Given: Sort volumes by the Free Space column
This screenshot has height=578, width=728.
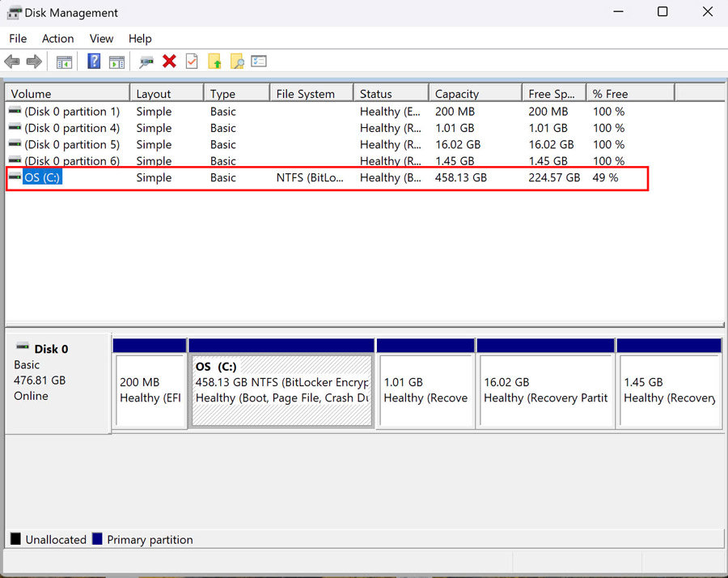Looking at the screenshot, I should click(x=553, y=92).
